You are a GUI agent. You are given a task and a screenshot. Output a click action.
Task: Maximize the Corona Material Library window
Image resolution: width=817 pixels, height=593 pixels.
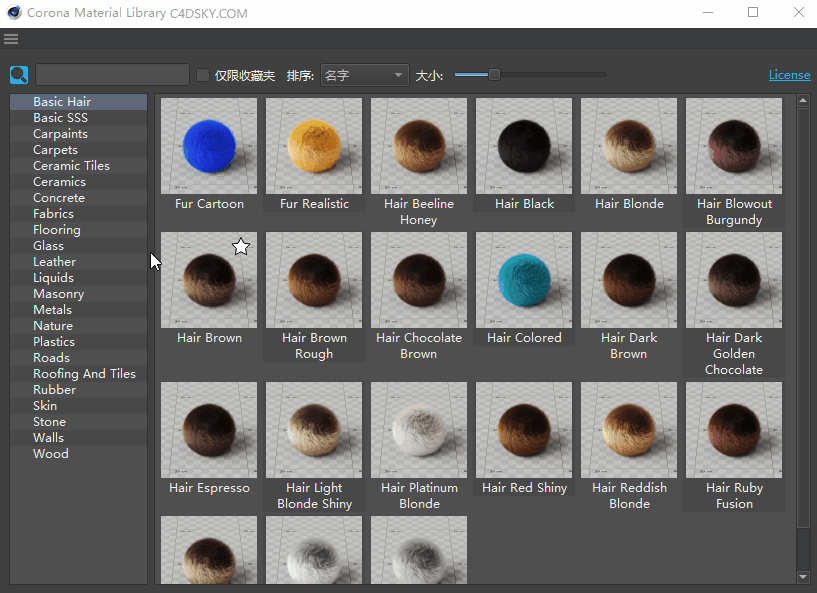pos(753,12)
